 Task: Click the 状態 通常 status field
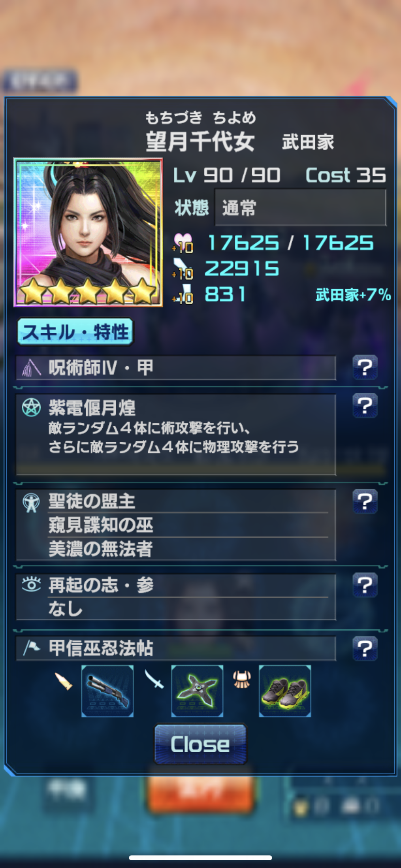coord(300,208)
